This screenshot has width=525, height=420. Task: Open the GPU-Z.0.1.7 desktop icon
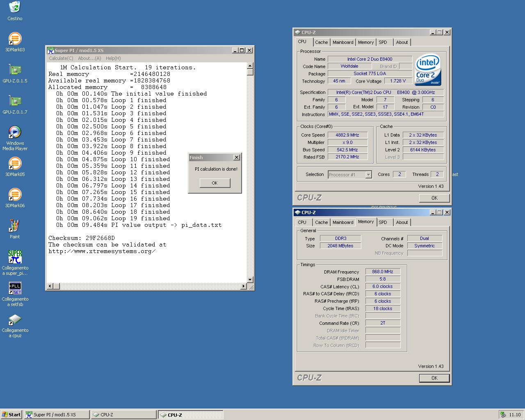[x=15, y=101]
